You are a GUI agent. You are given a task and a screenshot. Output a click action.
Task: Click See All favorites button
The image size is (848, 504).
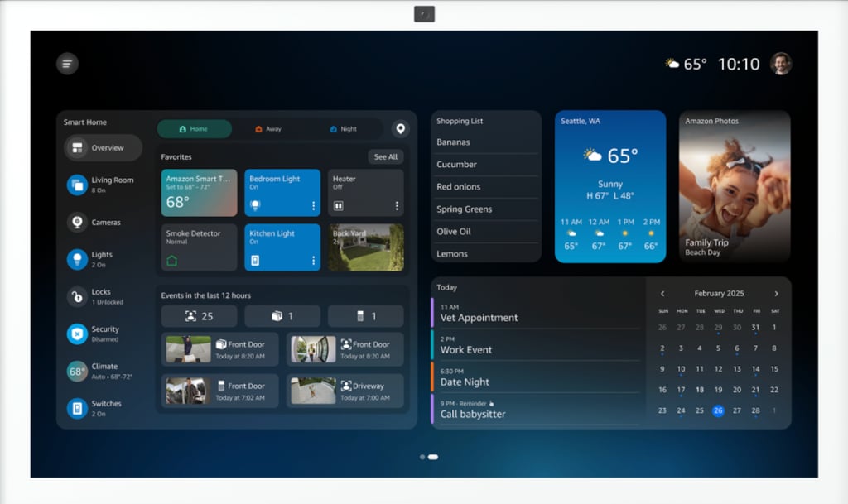[385, 156]
